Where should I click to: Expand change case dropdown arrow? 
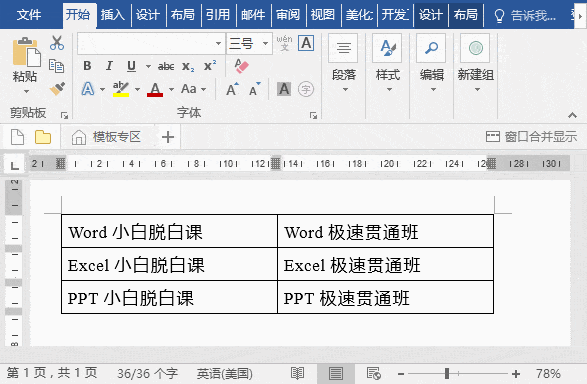[204, 89]
